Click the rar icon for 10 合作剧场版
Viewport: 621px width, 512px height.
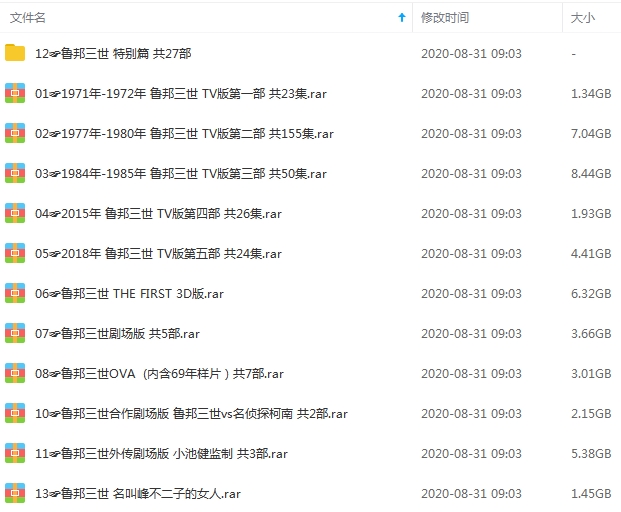15,413
